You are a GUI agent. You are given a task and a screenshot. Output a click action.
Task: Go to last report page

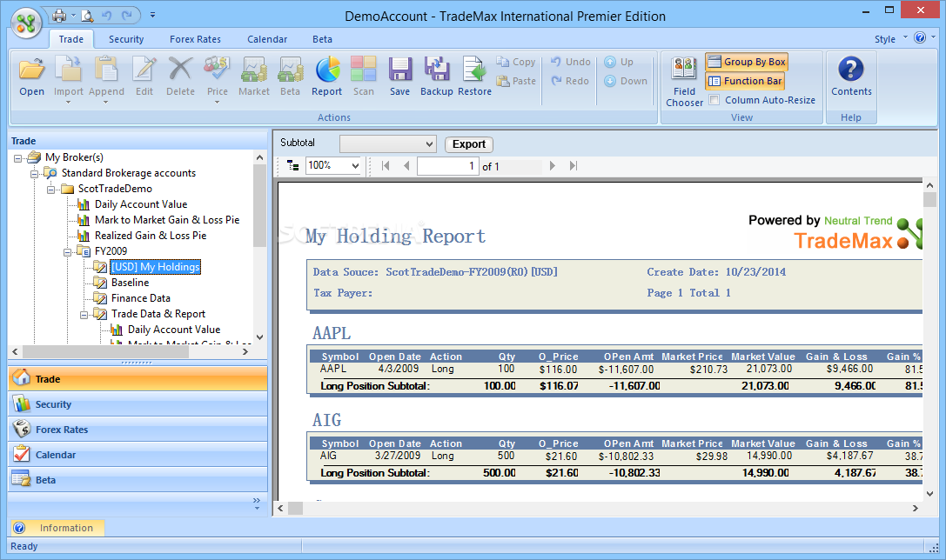(574, 166)
